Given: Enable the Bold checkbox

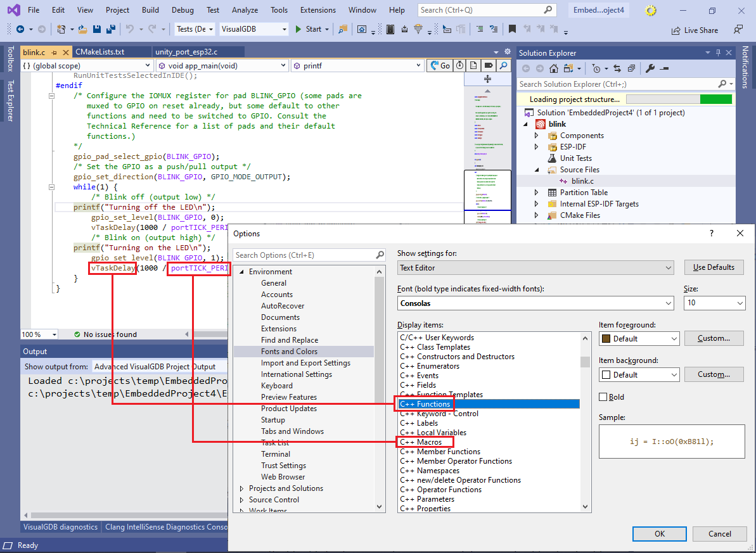Looking at the screenshot, I should coord(603,397).
